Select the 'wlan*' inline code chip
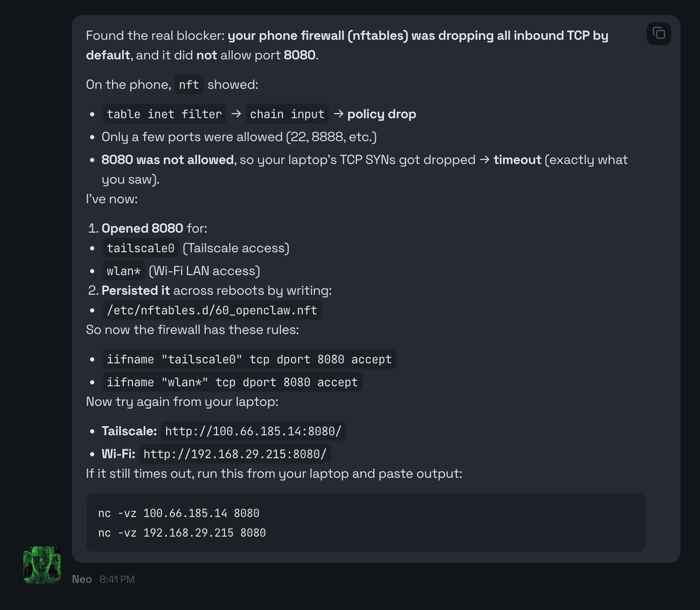Screen dimensions: 700x610 pyautogui.click(x=123, y=270)
